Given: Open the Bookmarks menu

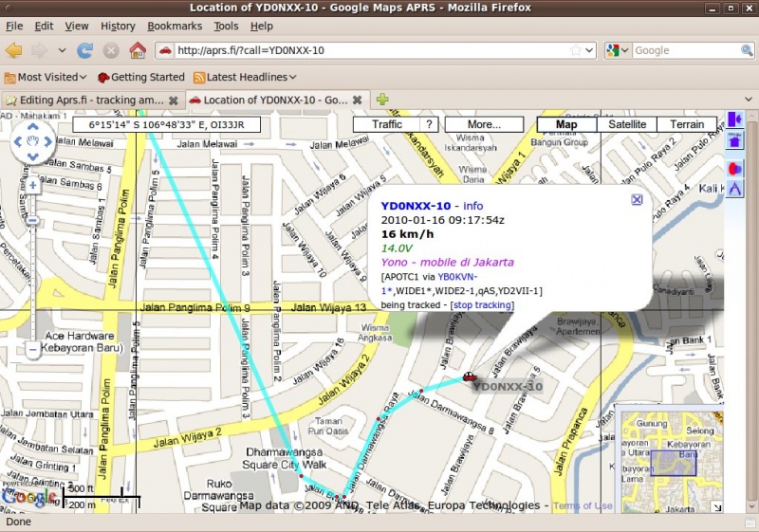Looking at the screenshot, I should tap(175, 26).
